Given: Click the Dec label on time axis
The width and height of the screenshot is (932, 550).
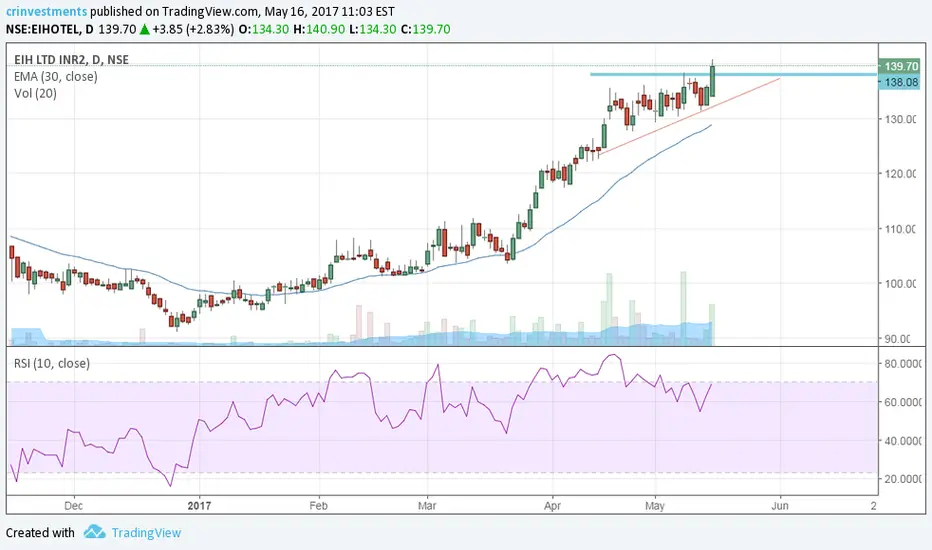Looking at the screenshot, I should (x=73, y=506).
